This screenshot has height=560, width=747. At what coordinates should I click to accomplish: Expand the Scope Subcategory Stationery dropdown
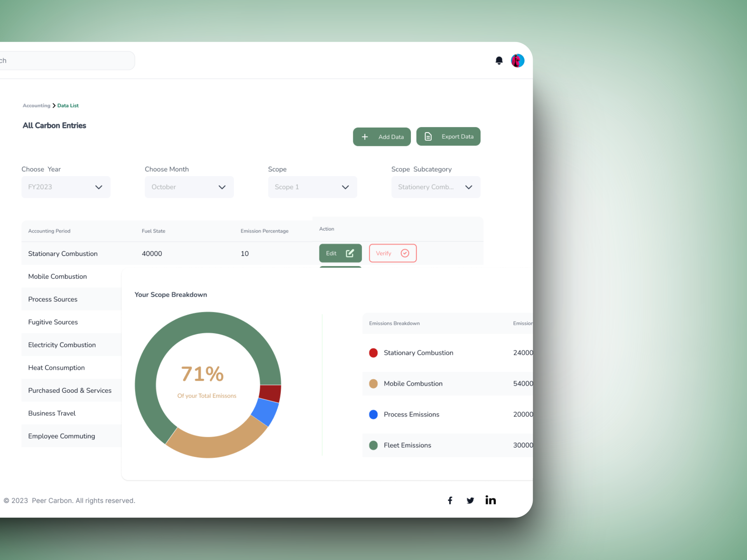coord(468,187)
